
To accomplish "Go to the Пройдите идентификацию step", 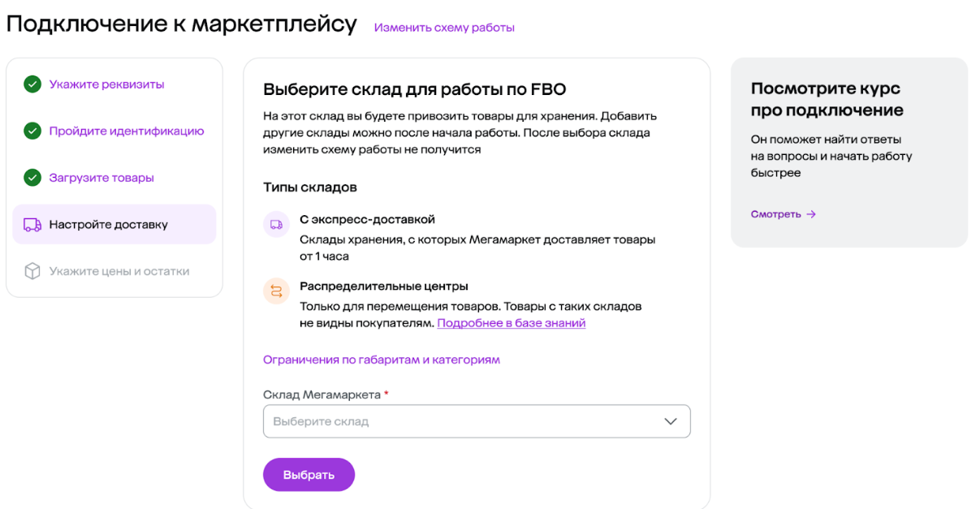I will 126,132.
